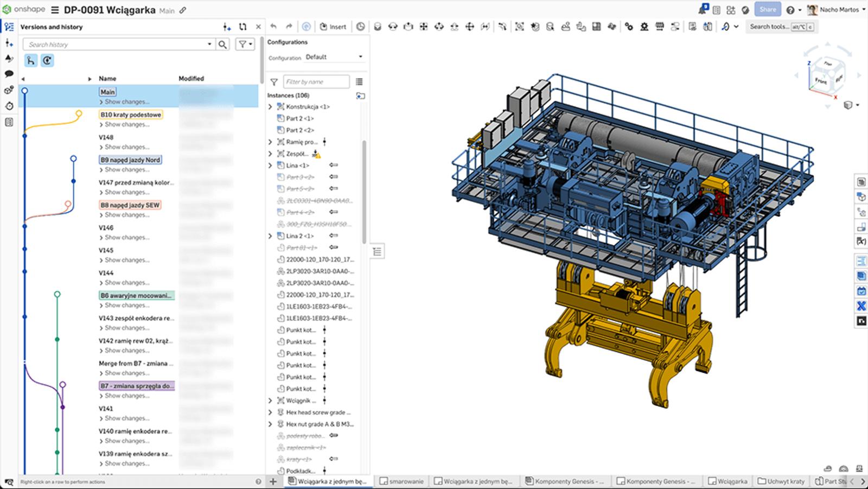Viewport: 868px width, 489px height.
Task: Click the Insert button in the toolbar
Action: 333,27
